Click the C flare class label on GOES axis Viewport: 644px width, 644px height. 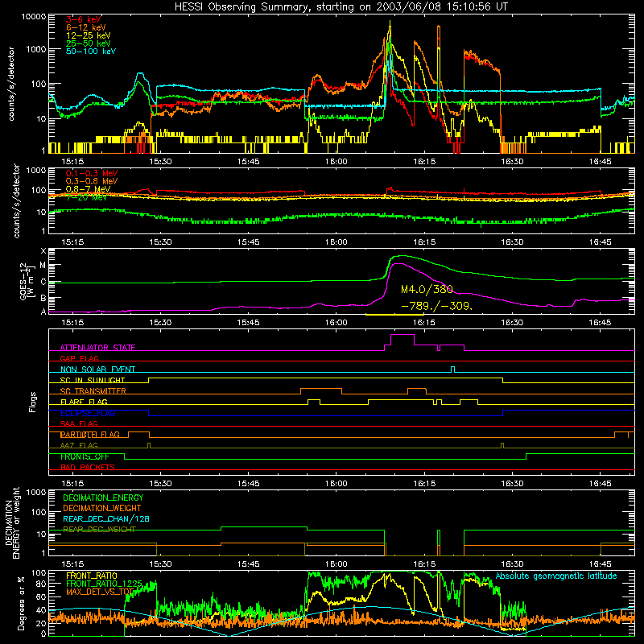point(43,282)
